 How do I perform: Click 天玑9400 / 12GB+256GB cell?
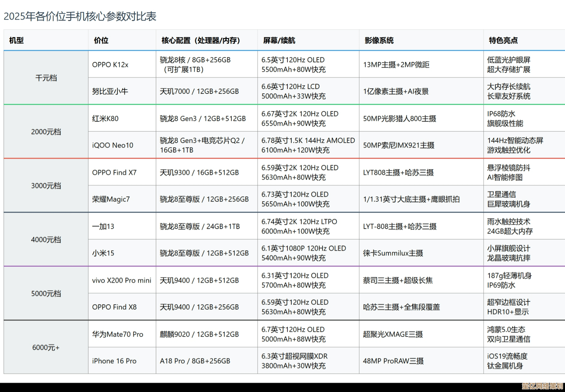coord(207,307)
